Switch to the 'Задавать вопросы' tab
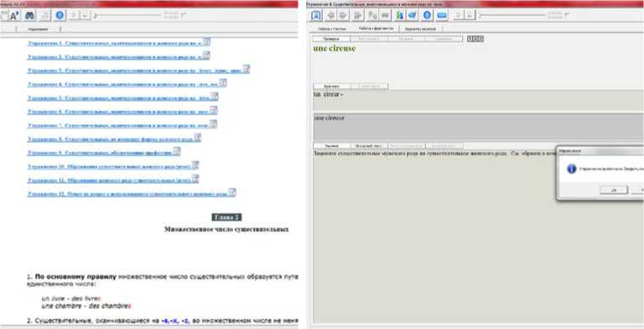The image size is (644, 329). pos(420,29)
